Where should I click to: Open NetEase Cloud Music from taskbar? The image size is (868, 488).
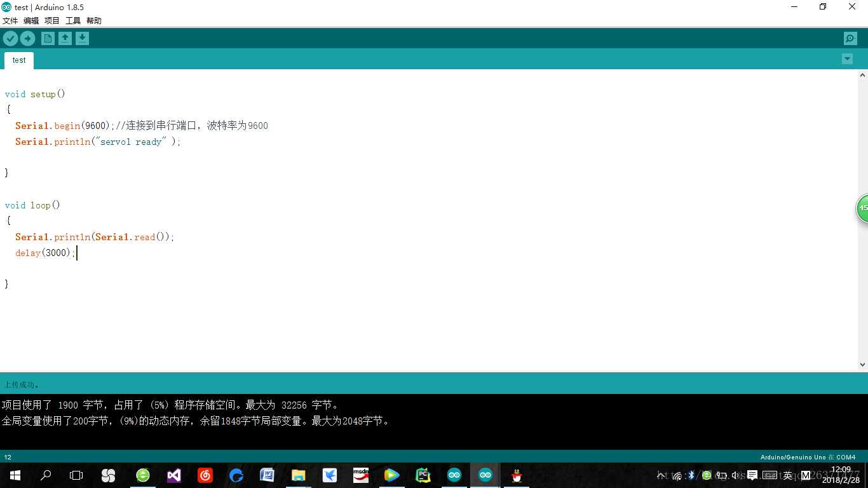(x=205, y=475)
